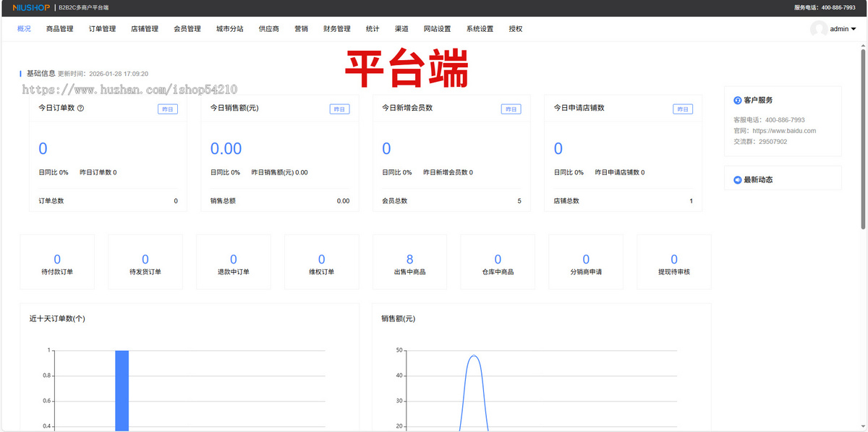Open the 店铺管理 menu

tap(145, 29)
